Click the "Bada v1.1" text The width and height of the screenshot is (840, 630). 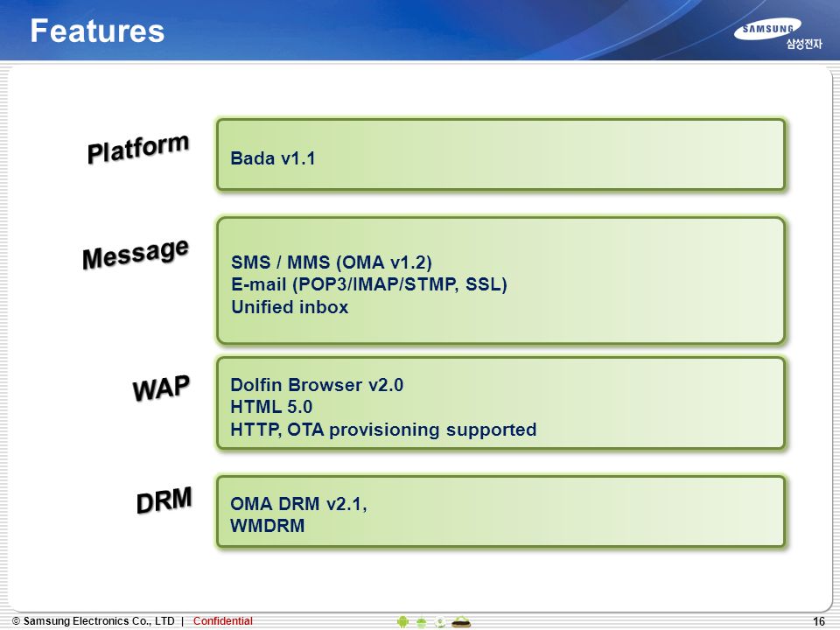273,158
